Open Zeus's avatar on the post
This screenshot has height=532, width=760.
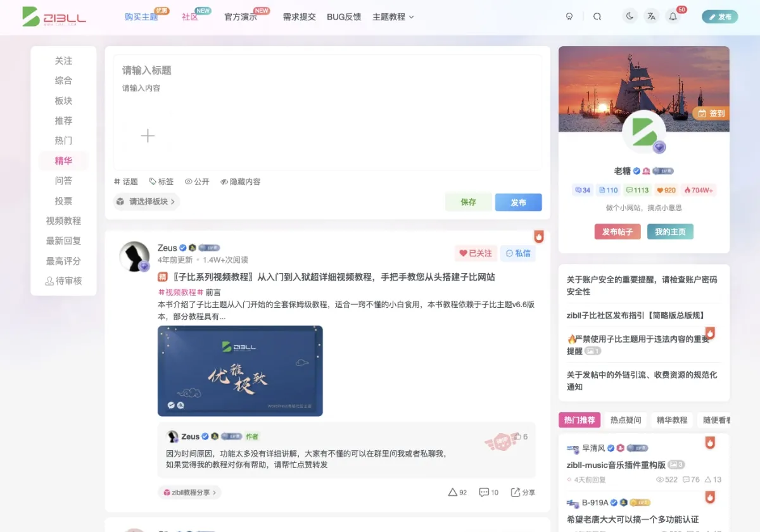click(x=134, y=256)
